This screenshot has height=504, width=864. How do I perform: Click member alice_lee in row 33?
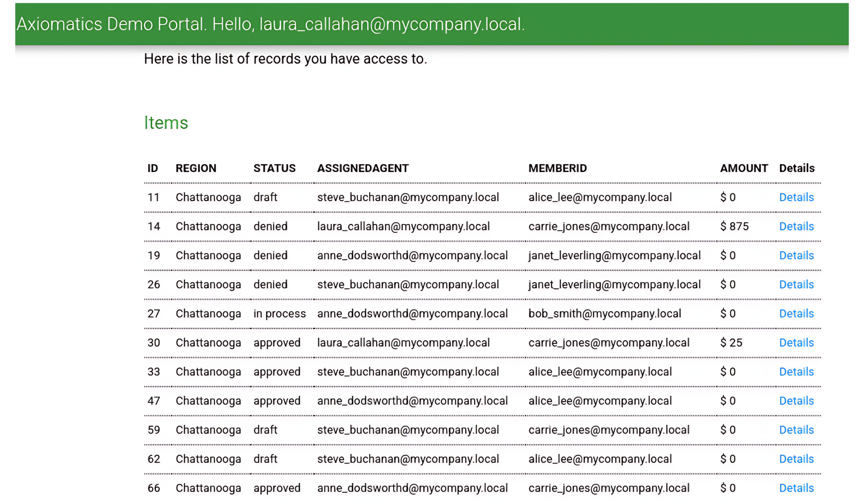click(600, 372)
